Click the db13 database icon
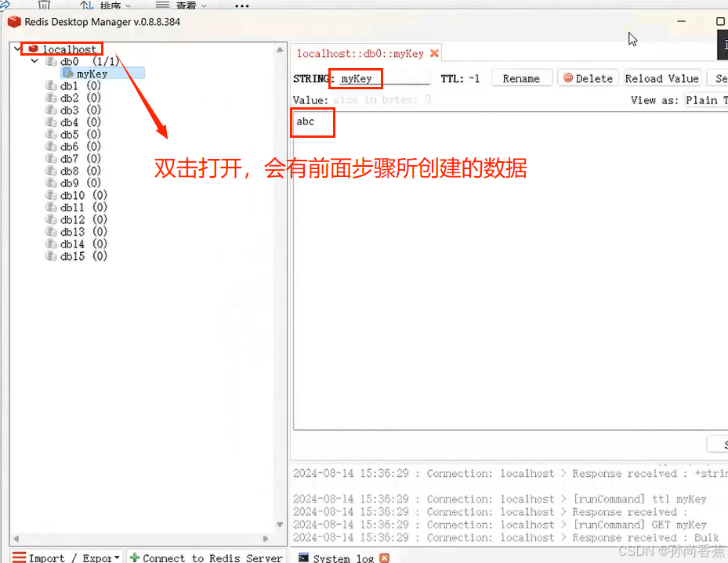The width and height of the screenshot is (728, 563). tap(51, 232)
